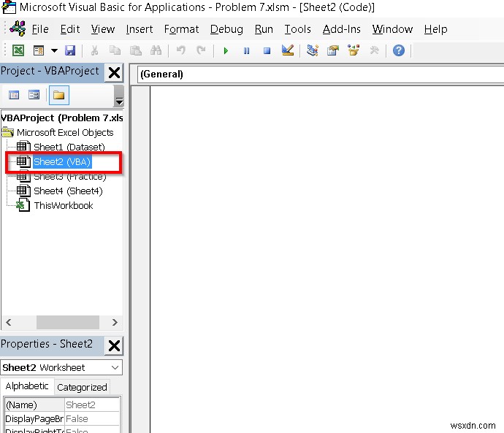Open the Edit menu
The image size is (504, 433).
69,29
